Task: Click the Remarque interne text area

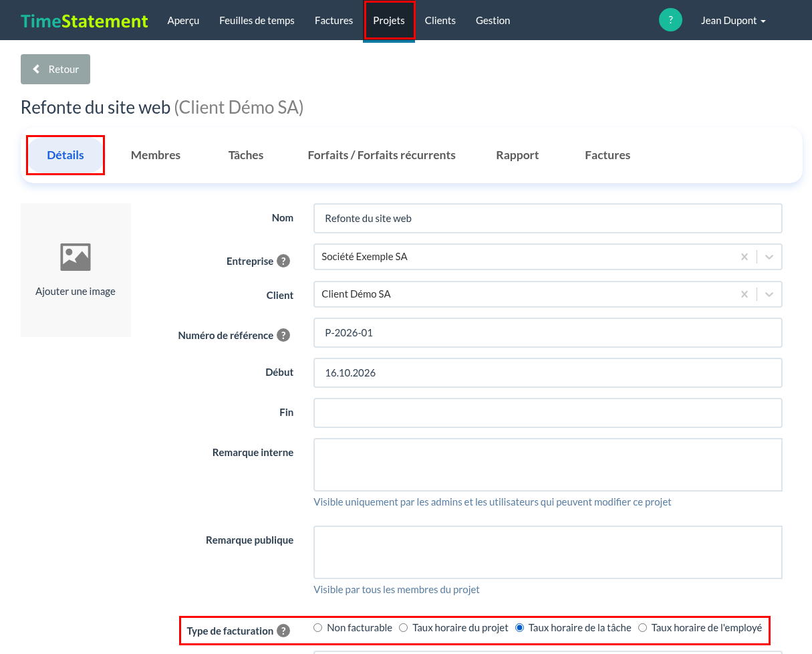Action: pyautogui.click(x=548, y=465)
